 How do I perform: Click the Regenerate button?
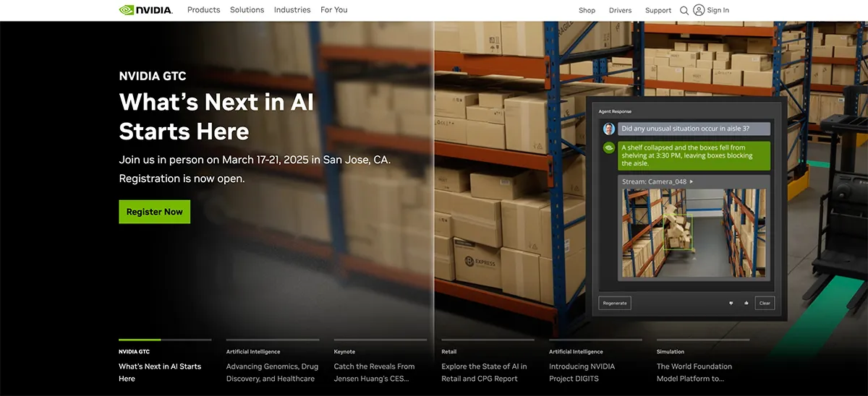point(615,303)
